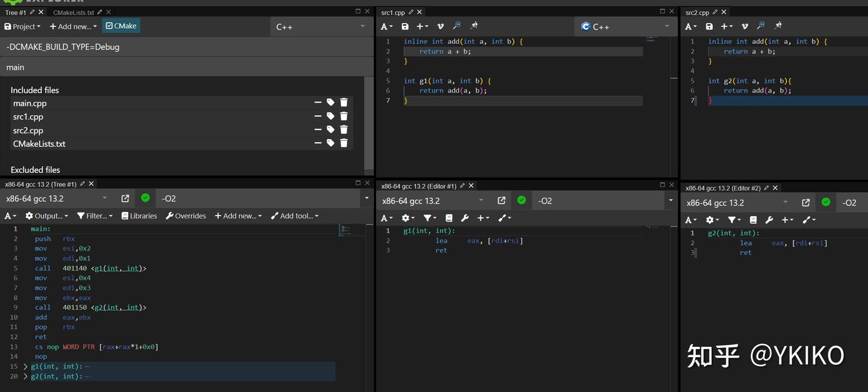Pop out compiler picker in Tree #1 compiler pane
868x392 pixels.
(x=125, y=198)
